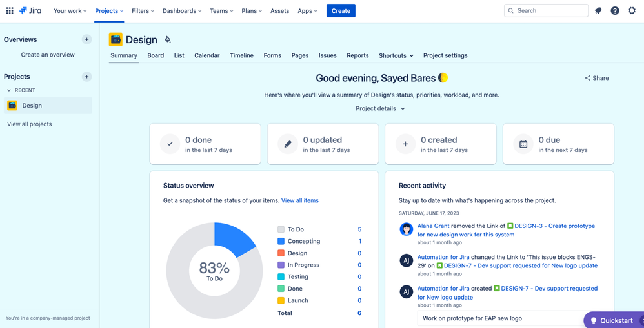Select Design project in sidebar
644x328 pixels.
[48, 106]
